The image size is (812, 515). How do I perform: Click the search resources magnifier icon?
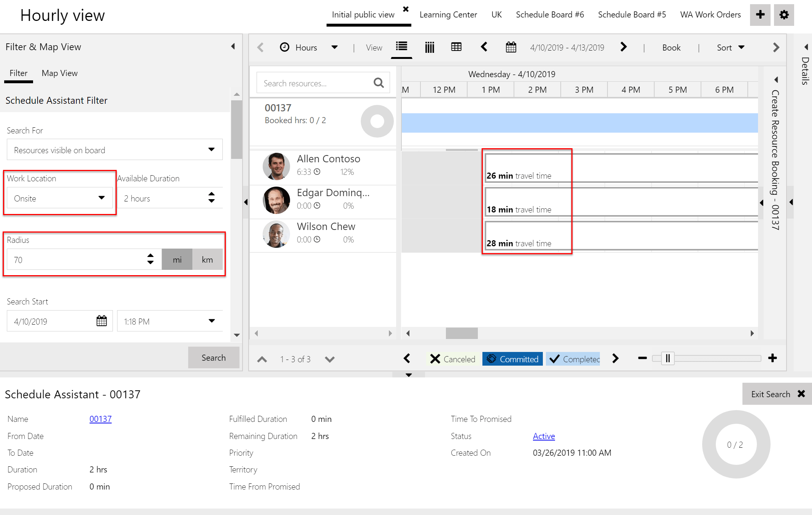(379, 83)
